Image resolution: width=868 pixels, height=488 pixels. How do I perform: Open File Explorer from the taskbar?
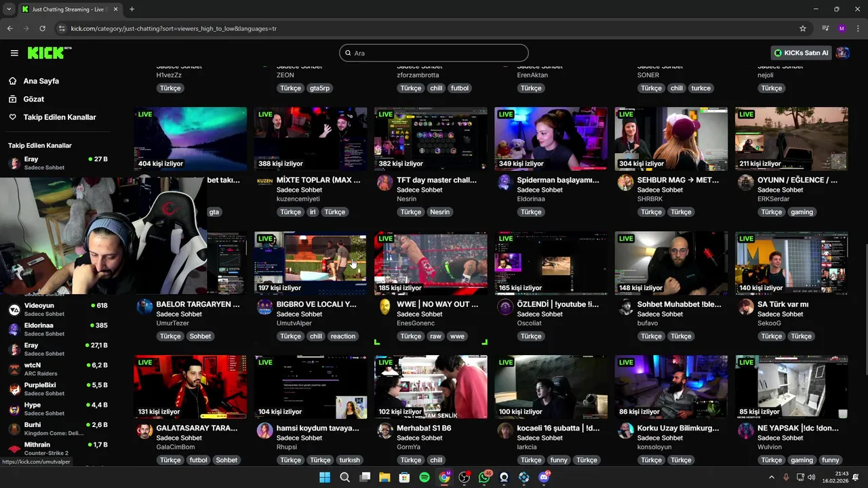pyautogui.click(x=384, y=477)
